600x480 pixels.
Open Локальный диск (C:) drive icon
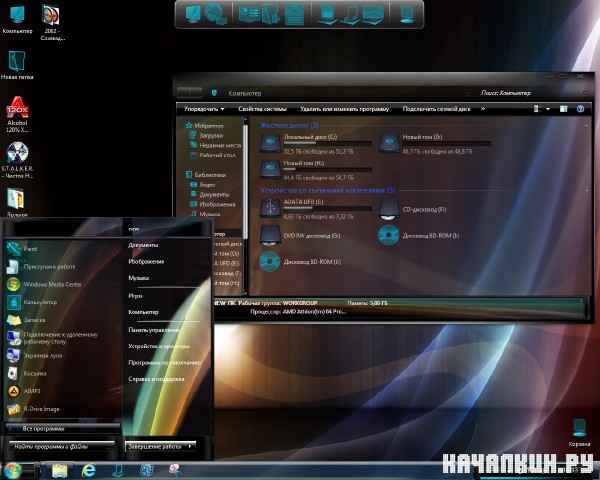tap(270, 143)
